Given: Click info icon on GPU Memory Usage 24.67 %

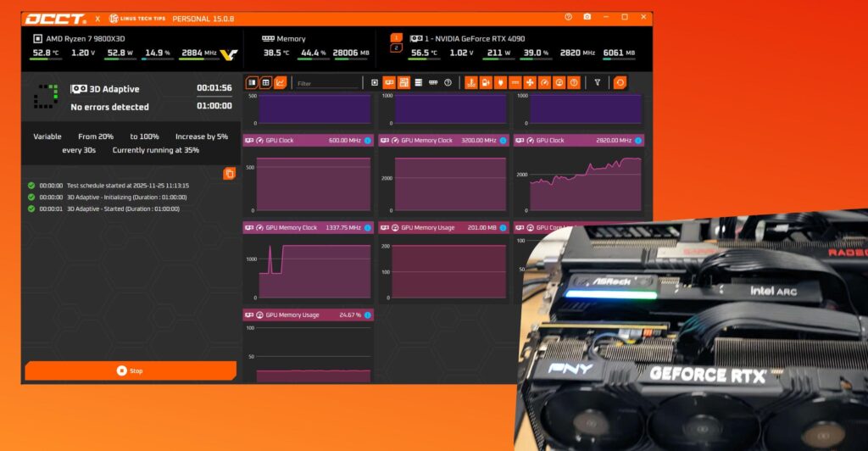Looking at the screenshot, I should click(368, 315).
